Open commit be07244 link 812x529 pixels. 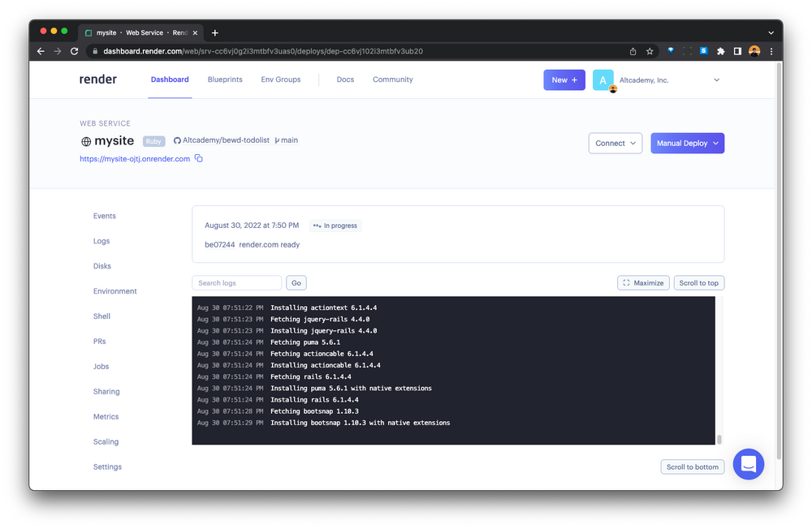pyautogui.click(x=219, y=245)
